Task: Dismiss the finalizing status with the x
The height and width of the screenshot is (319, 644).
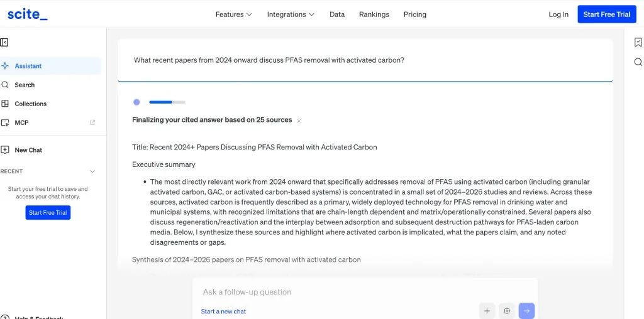Action: coord(299,121)
